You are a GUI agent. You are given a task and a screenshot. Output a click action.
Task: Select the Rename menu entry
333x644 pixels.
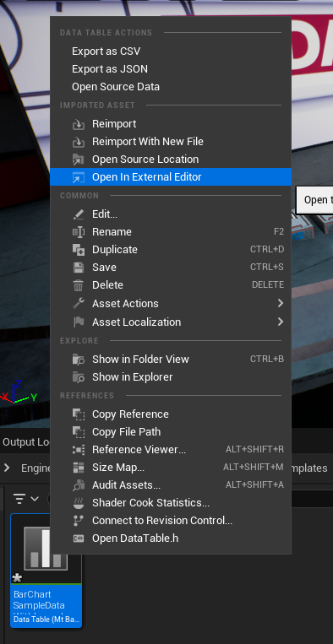171,231
